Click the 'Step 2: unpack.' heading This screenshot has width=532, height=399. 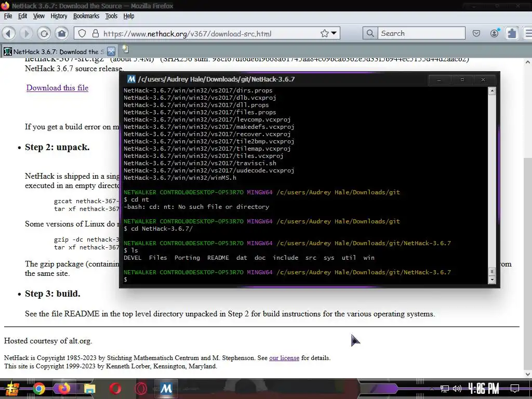tap(57, 147)
